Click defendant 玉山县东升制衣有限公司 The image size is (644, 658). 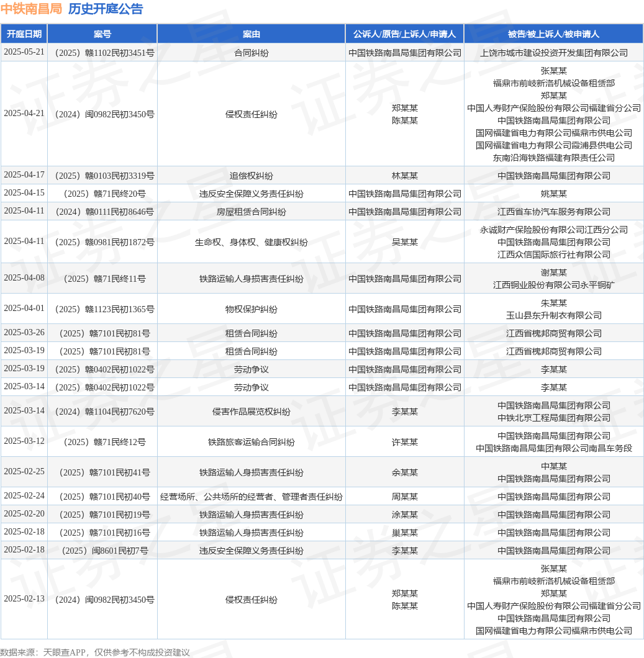coord(554,315)
